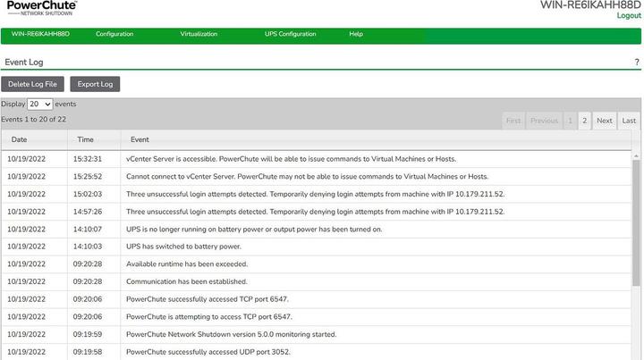
Task: Open the Virtualization menu
Action: click(199, 34)
